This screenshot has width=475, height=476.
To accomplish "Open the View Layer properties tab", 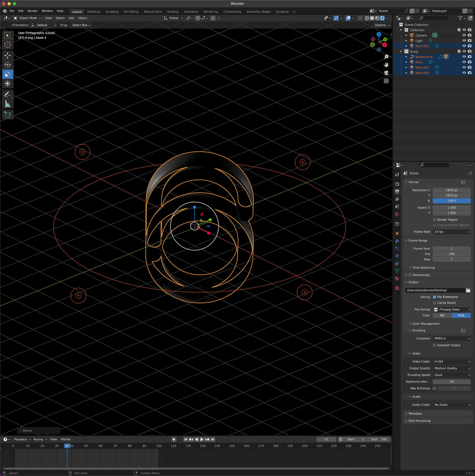I will click(397, 199).
